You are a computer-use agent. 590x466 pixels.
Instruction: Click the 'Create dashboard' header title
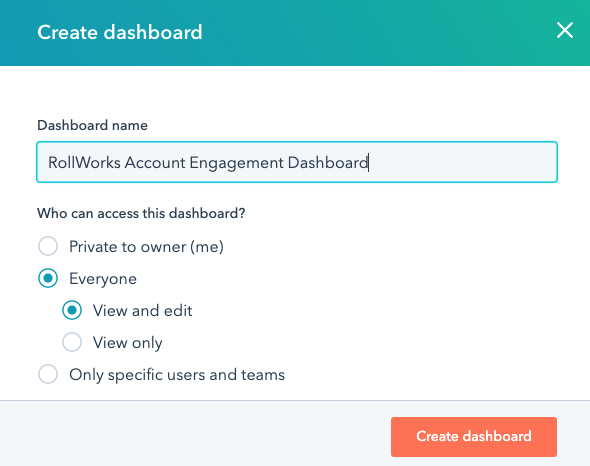120,32
